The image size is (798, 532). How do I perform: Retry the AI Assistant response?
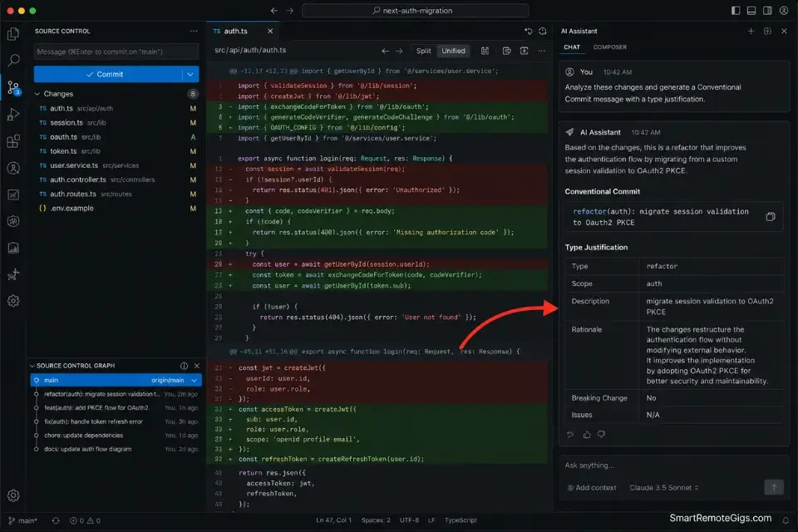coord(570,434)
